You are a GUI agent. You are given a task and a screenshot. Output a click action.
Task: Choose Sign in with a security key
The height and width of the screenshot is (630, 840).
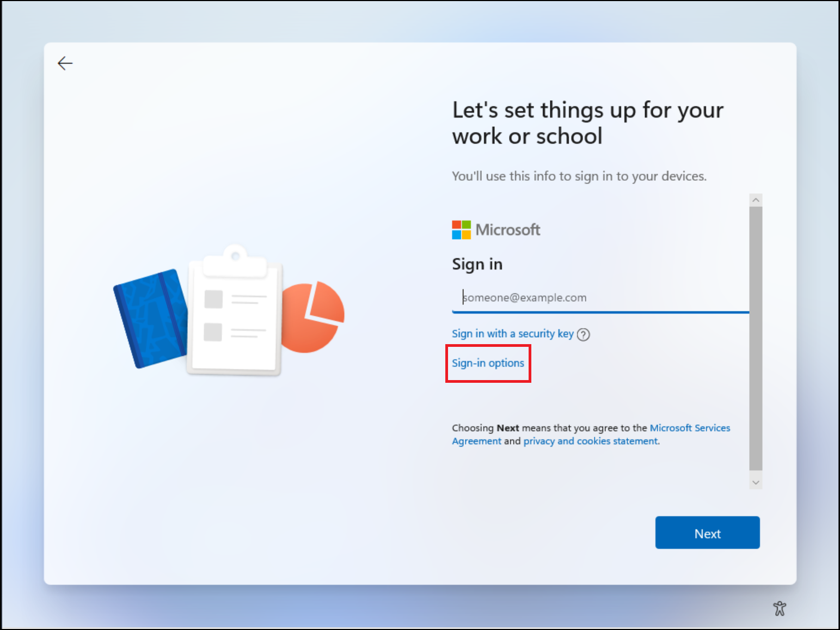click(512, 334)
